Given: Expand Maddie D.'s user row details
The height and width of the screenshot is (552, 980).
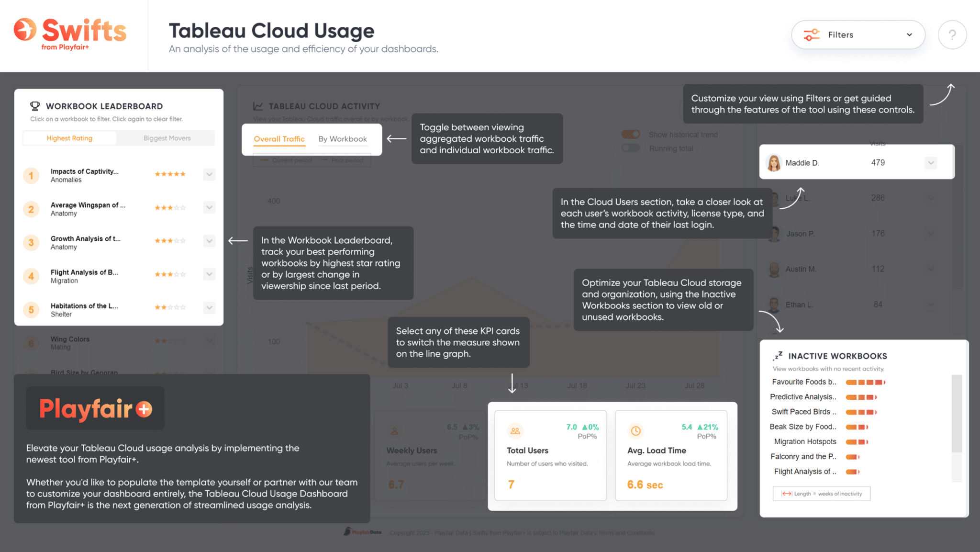Looking at the screenshot, I should pos(930,162).
